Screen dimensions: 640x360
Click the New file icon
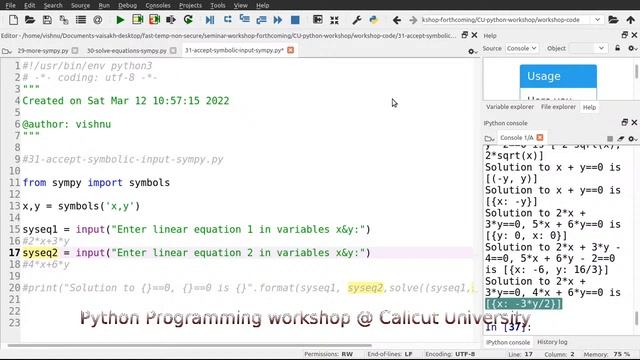tap(13, 20)
